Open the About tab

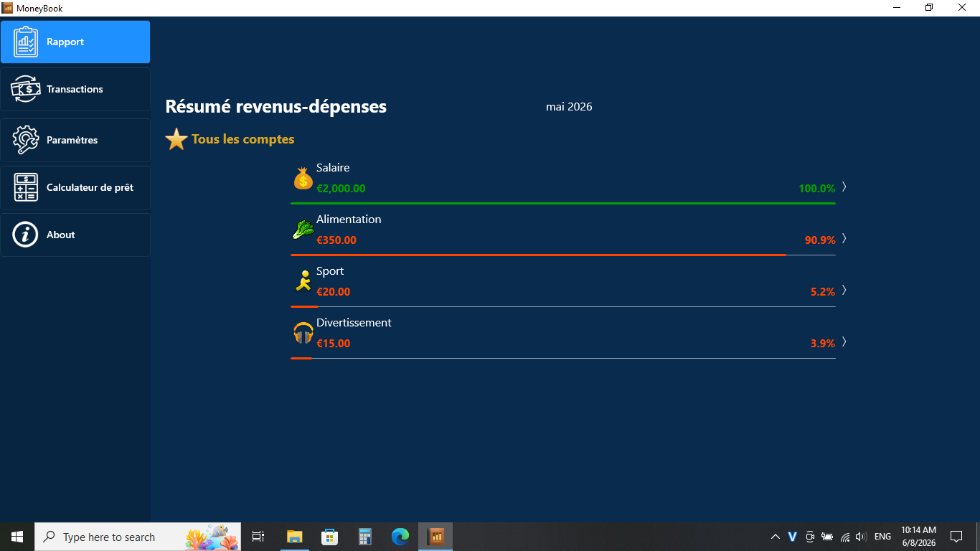pos(75,235)
